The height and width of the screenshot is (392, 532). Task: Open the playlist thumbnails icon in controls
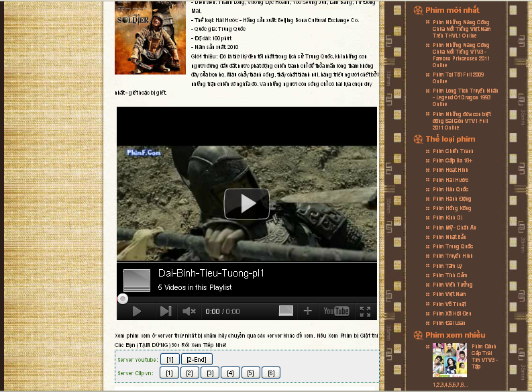tap(286, 311)
